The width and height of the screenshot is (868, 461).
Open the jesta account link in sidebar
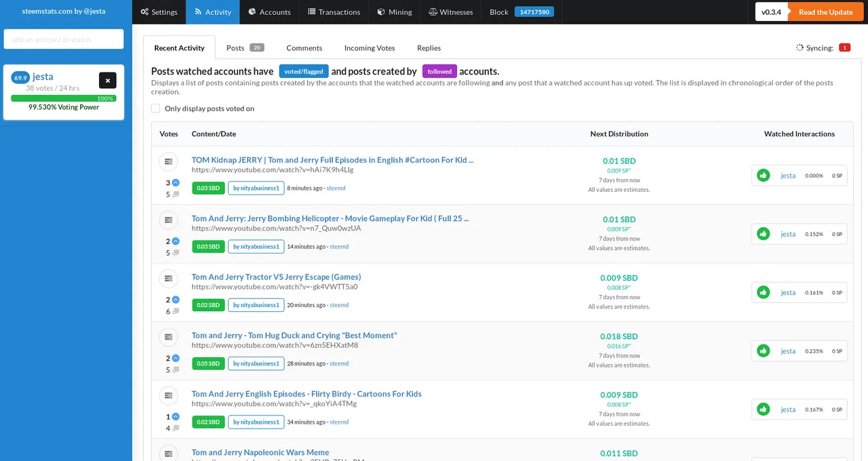(43, 77)
